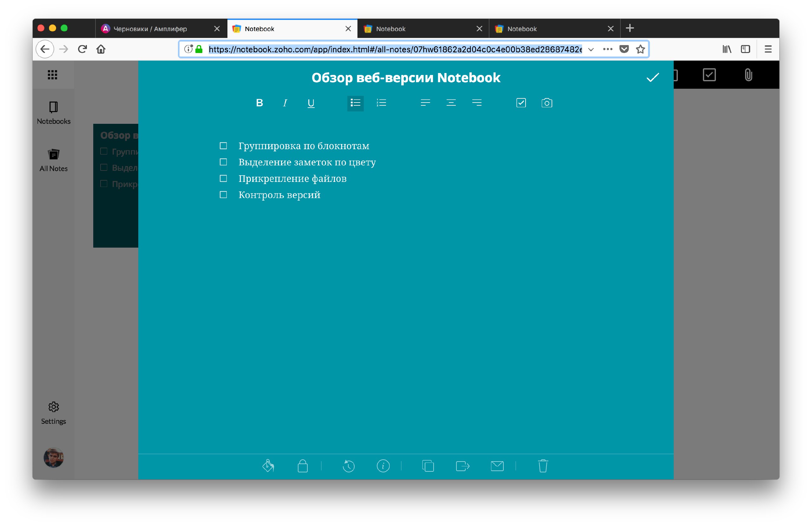This screenshot has height=526, width=812.
Task: Create a checklist note from the top bar
Action: point(709,75)
